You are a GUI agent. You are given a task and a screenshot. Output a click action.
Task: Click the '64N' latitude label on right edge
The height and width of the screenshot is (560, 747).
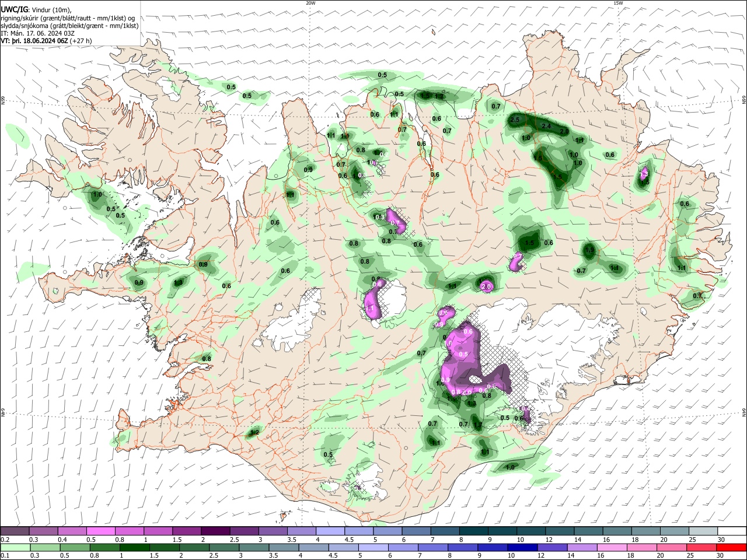point(744,412)
